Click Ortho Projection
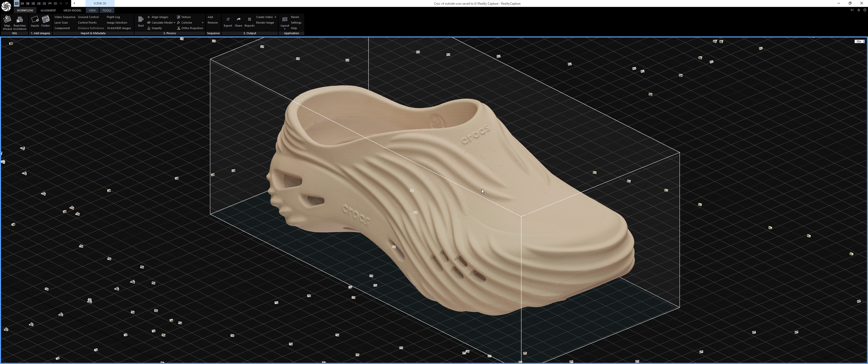868x364 pixels. [x=190, y=28]
